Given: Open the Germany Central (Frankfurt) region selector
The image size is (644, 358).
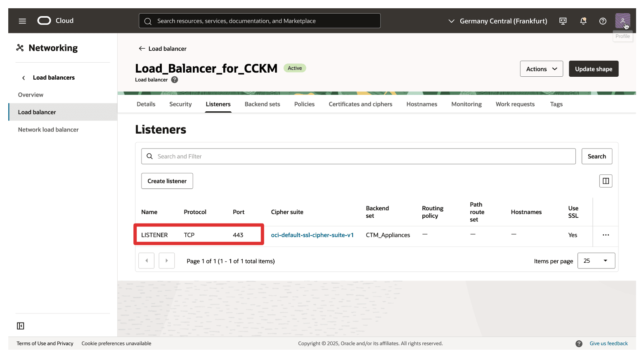Looking at the screenshot, I should (x=497, y=21).
